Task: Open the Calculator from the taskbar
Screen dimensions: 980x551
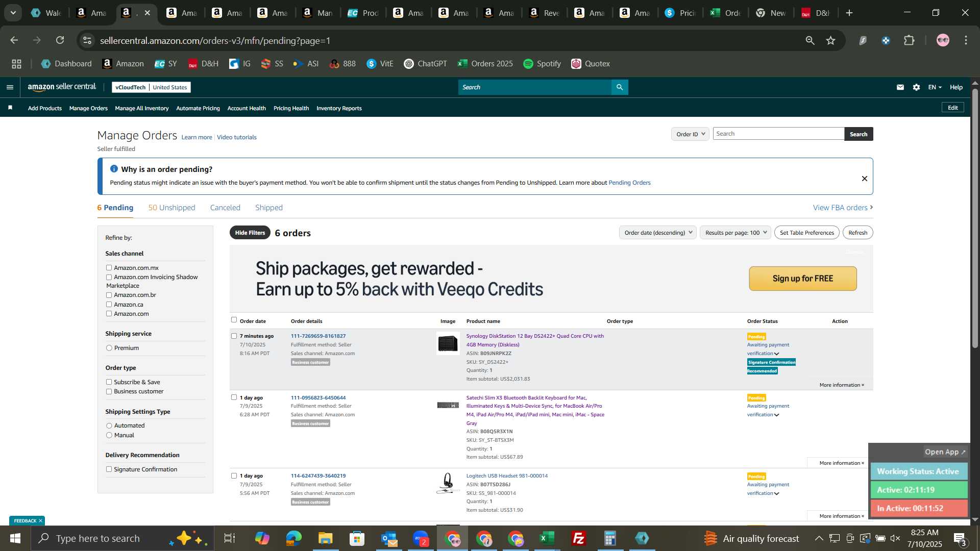Action: pyautogui.click(x=610, y=538)
